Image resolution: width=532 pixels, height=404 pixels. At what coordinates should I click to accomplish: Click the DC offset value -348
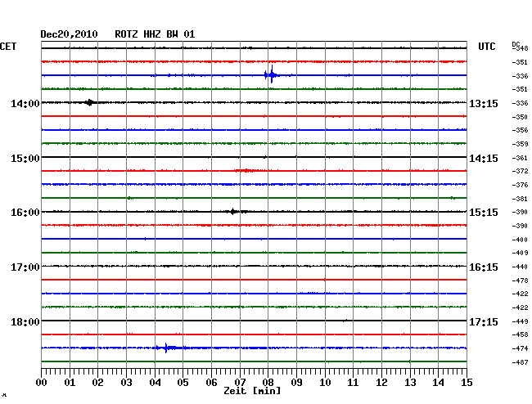tap(520, 48)
